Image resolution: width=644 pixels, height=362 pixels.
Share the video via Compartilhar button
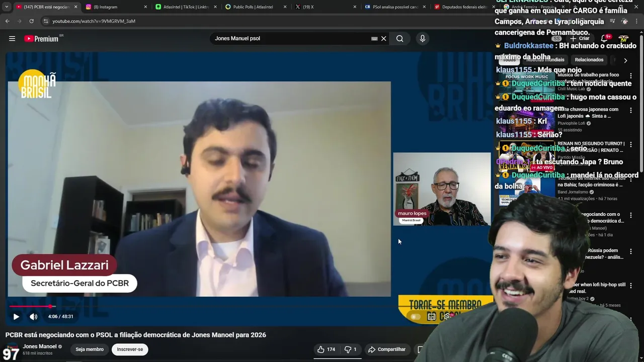386,349
